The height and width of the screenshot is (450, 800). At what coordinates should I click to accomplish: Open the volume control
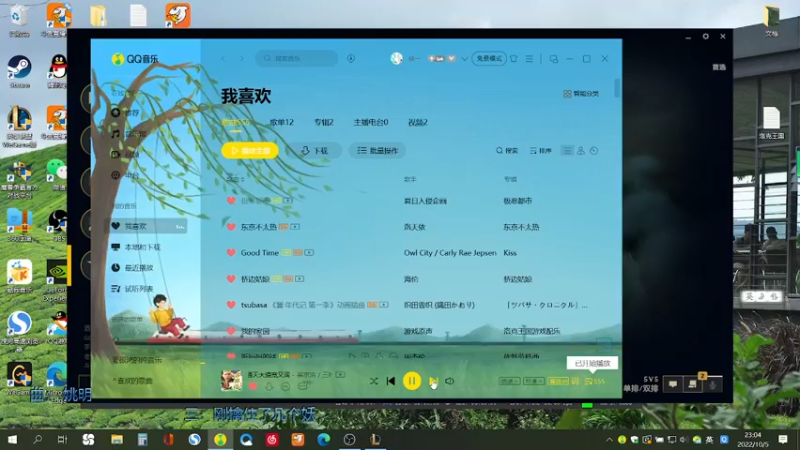pyautogui.click(x=449, y=381)
